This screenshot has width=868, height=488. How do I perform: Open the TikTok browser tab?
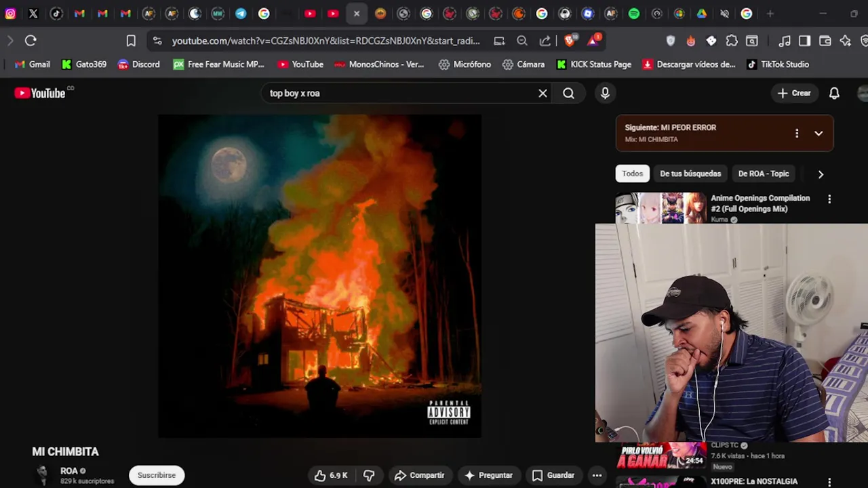click(56, 14)
